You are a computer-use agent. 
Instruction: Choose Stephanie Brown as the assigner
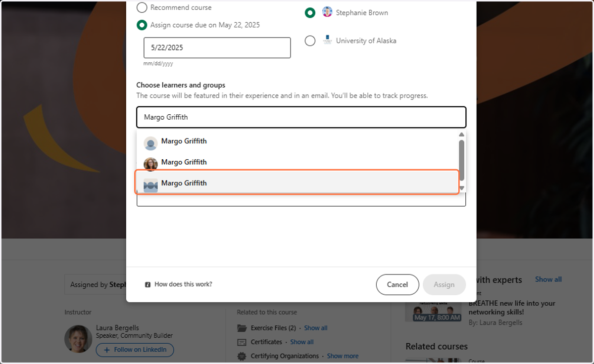pos(310,13)
